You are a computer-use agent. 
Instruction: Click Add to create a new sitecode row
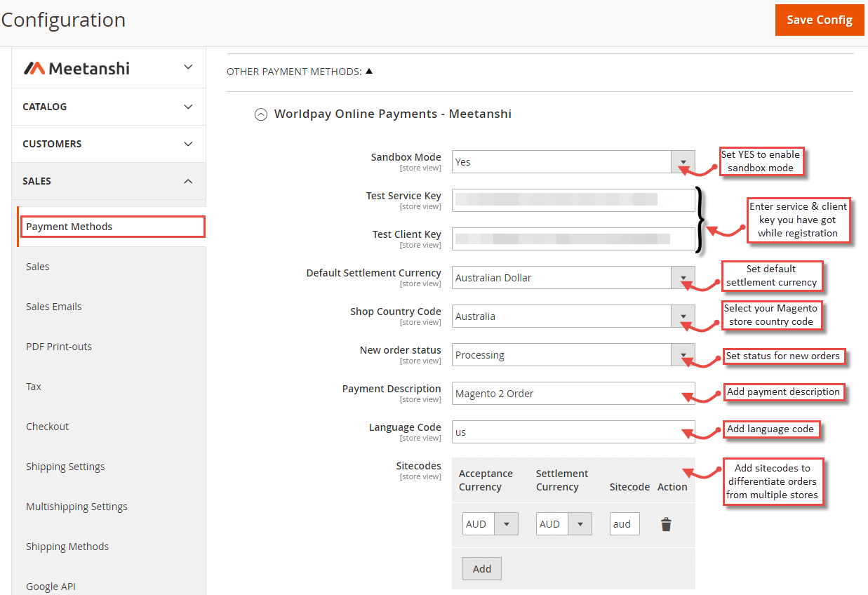pos(481,568)
